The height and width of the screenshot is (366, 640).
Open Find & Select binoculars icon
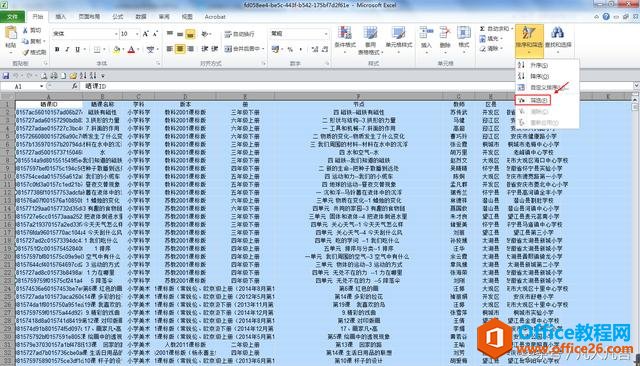click(558, 33)
